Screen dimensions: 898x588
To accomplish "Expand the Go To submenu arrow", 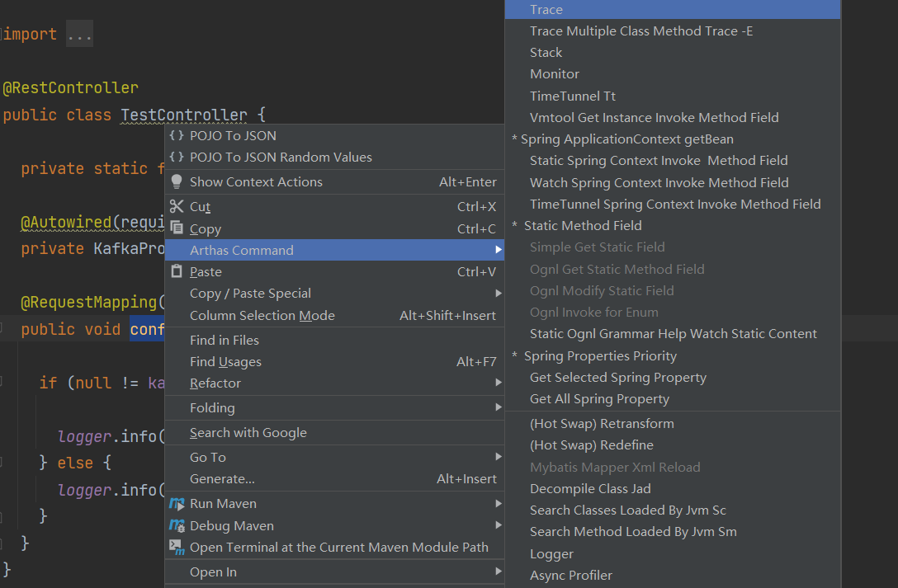I will click(499, 457).
